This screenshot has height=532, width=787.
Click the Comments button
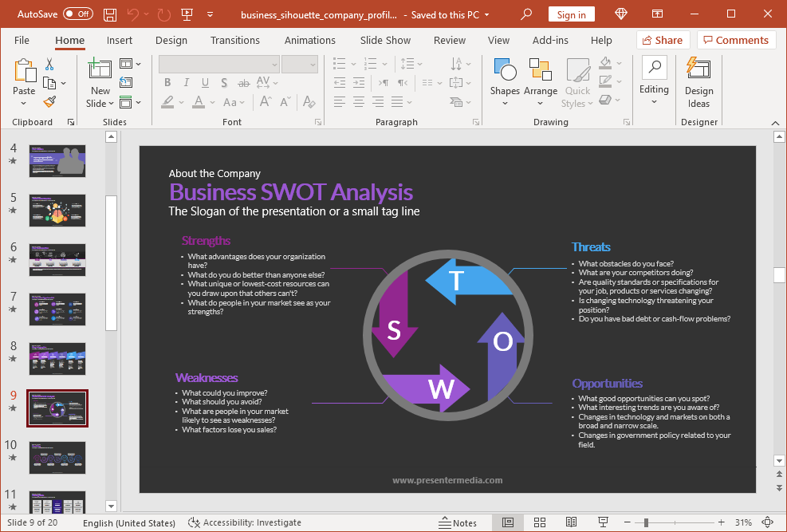tap(735, 40)
